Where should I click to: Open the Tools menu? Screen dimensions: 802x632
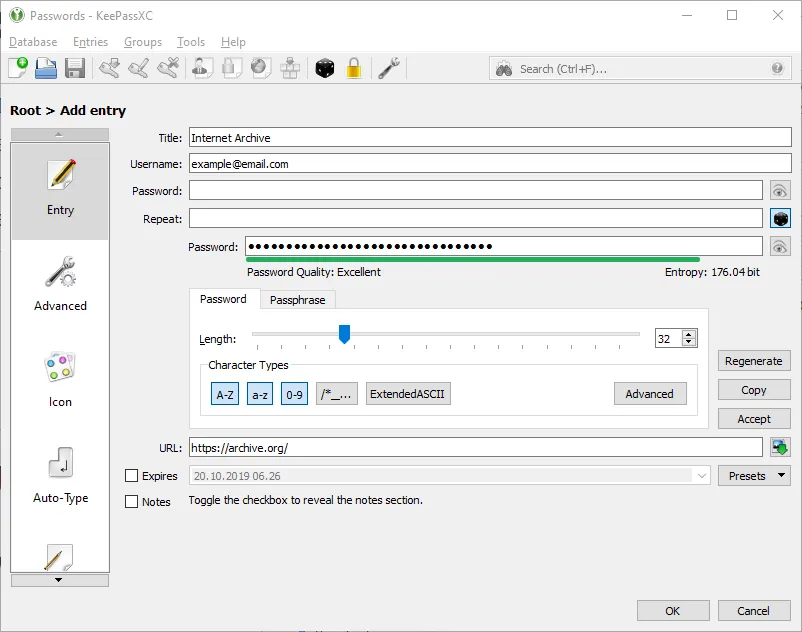click(191, 42)
